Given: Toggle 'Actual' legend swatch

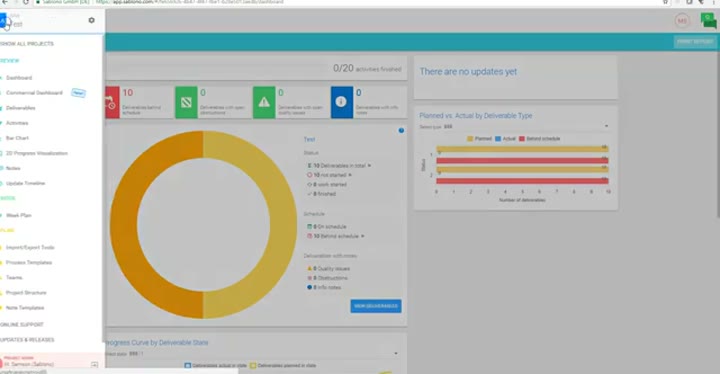Looking at the screenshot, I should click(498, 139).
